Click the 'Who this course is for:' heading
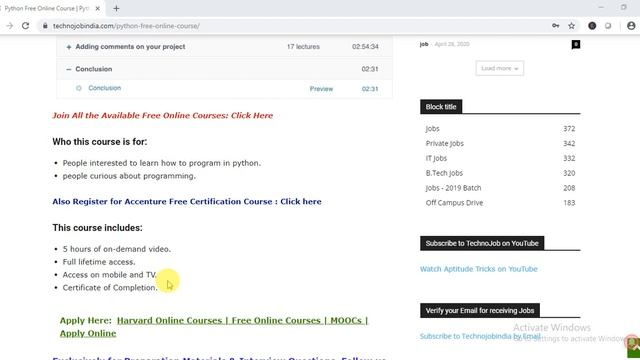The width and height of the screenshot is (640, 360). pos(100,142)
